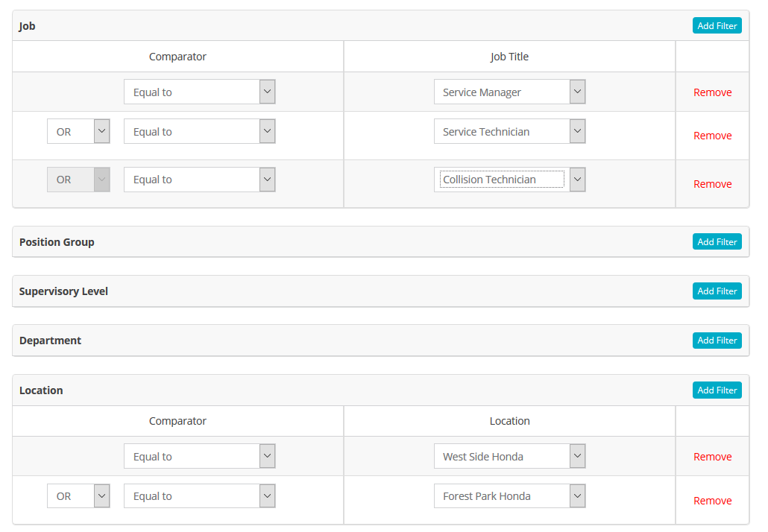
Task: Remove the Service Technician filter
Action: [712, 136]
